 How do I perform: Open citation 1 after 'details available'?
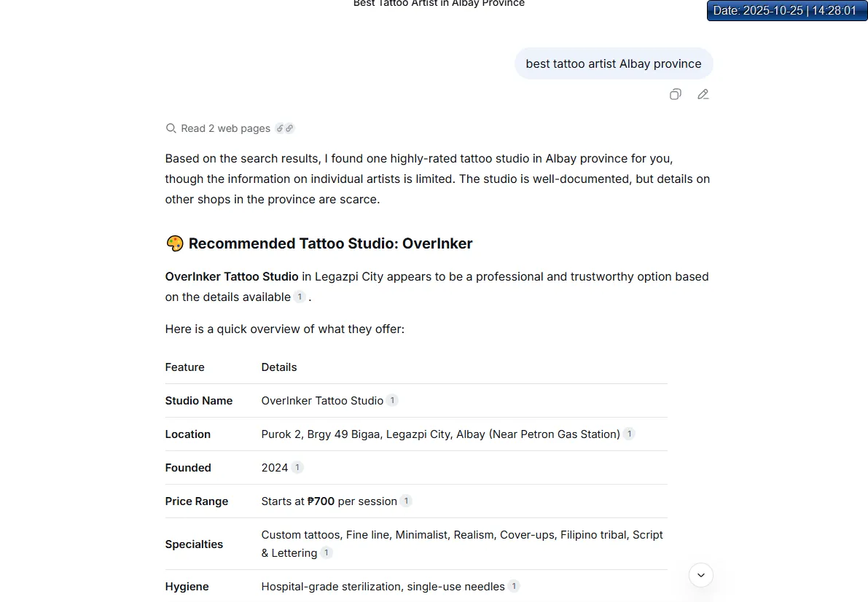tap(300, 297)
